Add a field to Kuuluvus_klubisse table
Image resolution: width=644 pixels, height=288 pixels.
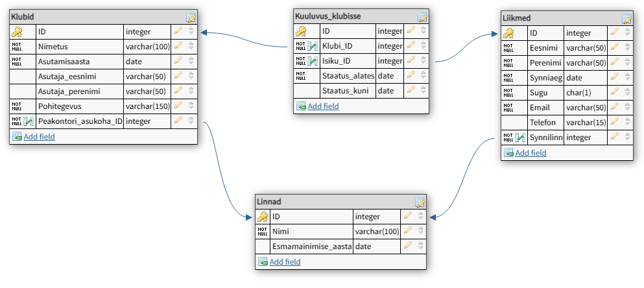coord(323,106)
